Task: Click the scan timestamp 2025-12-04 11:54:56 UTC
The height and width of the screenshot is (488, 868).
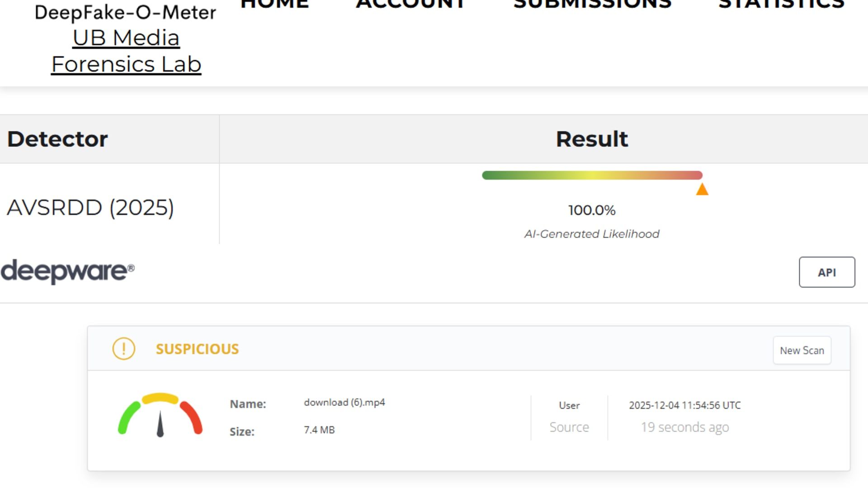Action: [684, 405]
